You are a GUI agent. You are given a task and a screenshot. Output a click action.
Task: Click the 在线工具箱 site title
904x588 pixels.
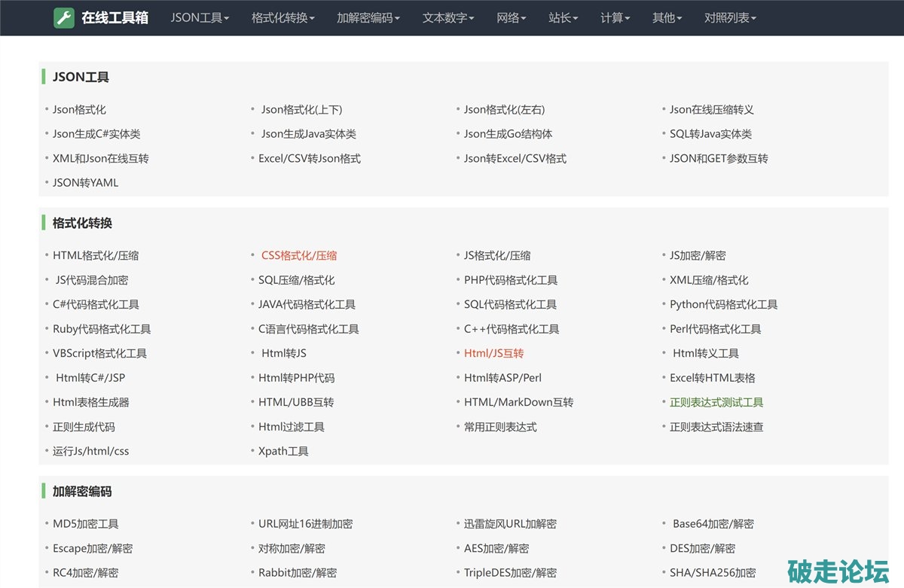click(x=115, y=18)
